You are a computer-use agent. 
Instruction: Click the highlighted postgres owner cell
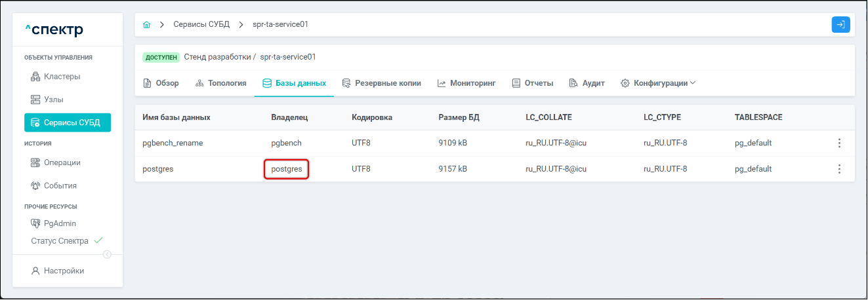(x=287, y=169)
